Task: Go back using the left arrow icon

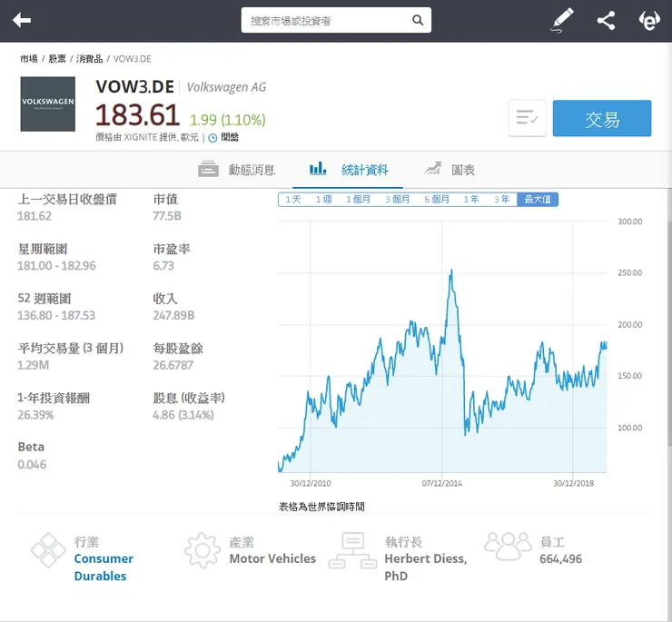Action: click(x=22, y=20)
